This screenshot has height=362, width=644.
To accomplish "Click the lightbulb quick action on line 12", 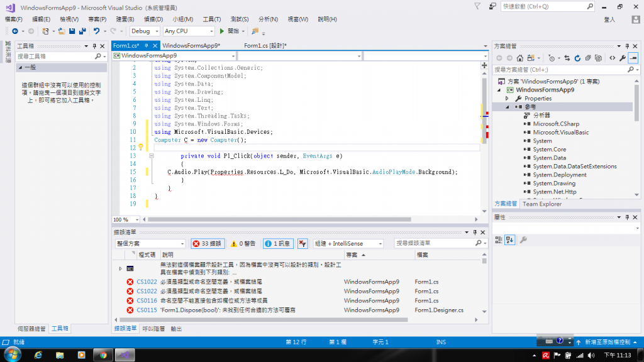I will pos(140,147).
